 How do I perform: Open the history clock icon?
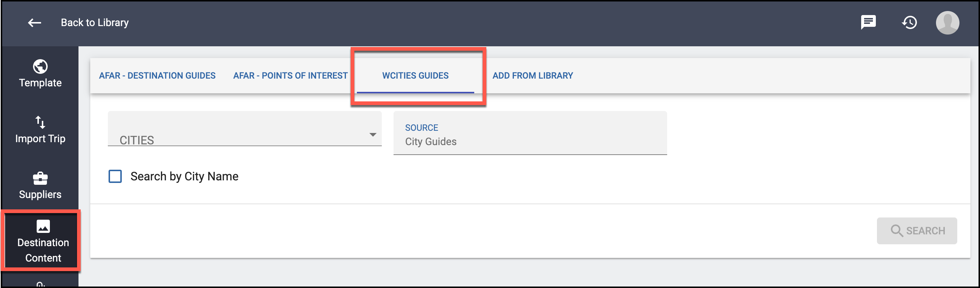(x=909, y=22)
